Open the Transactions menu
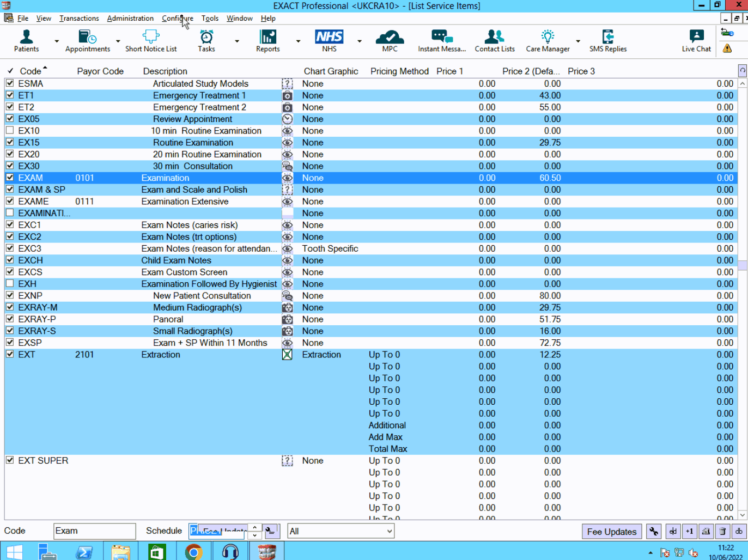The width and height of the screenshot is (748, 560). 79,18
